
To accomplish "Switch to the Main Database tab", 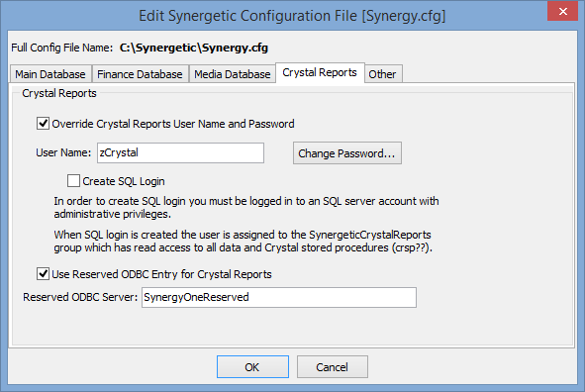I will [x=50, y=74].
